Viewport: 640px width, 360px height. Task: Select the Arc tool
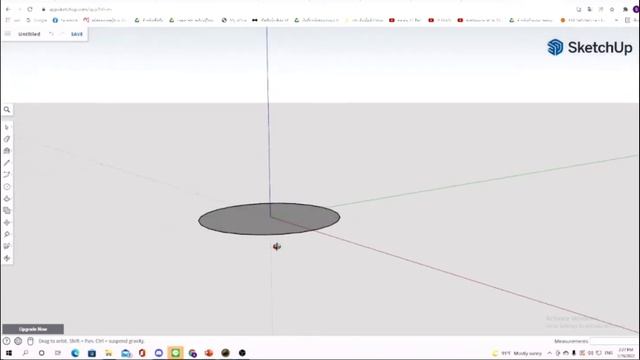click(7, 175)
